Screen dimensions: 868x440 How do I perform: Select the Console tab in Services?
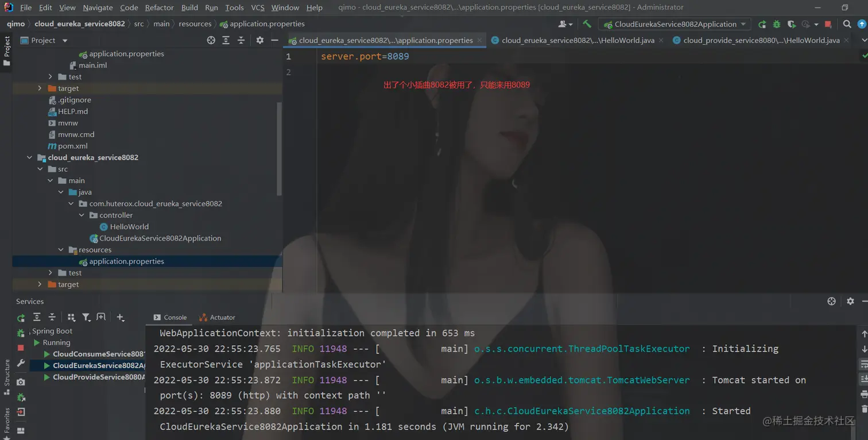[x=170, y=317]
